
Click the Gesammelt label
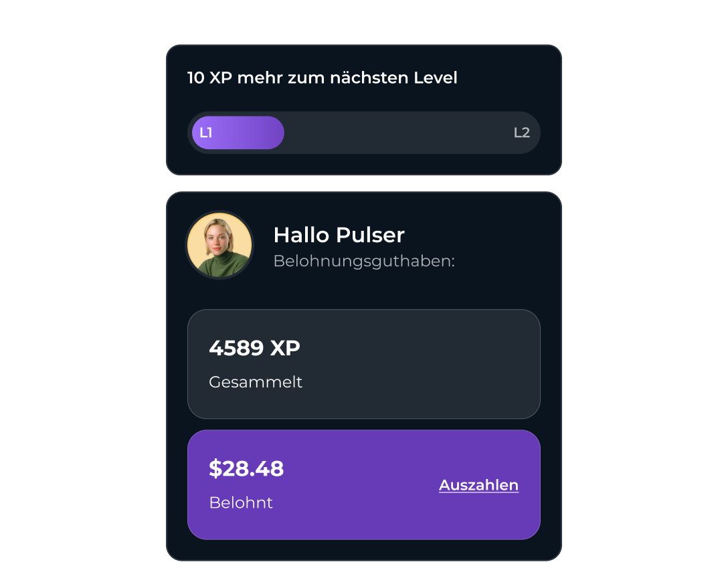[256, 382]
